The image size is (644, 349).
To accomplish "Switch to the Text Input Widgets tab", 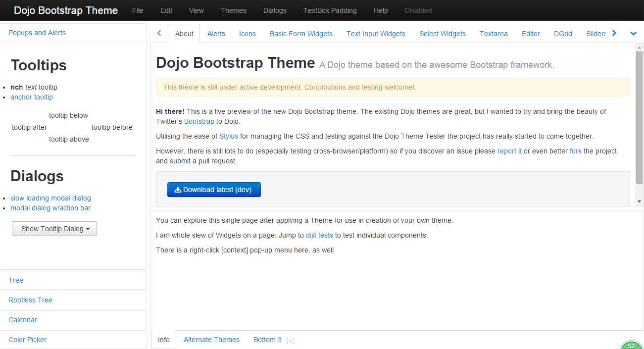I will (376, 34).
